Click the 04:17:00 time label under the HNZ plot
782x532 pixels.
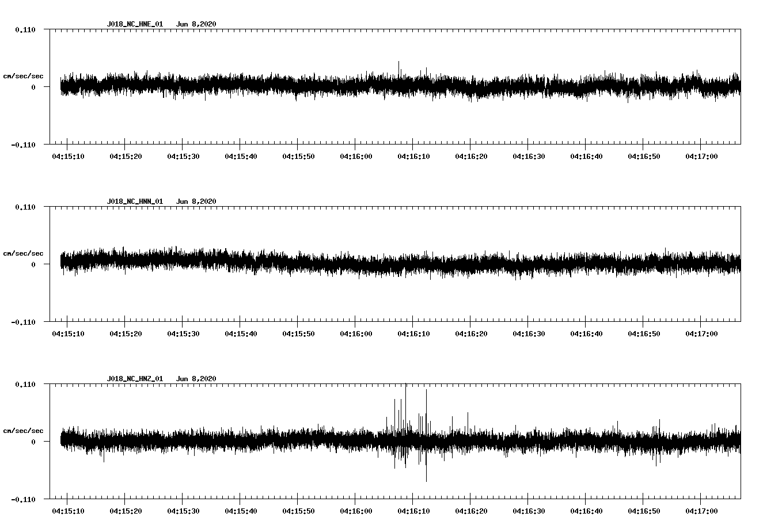point(701,511)
